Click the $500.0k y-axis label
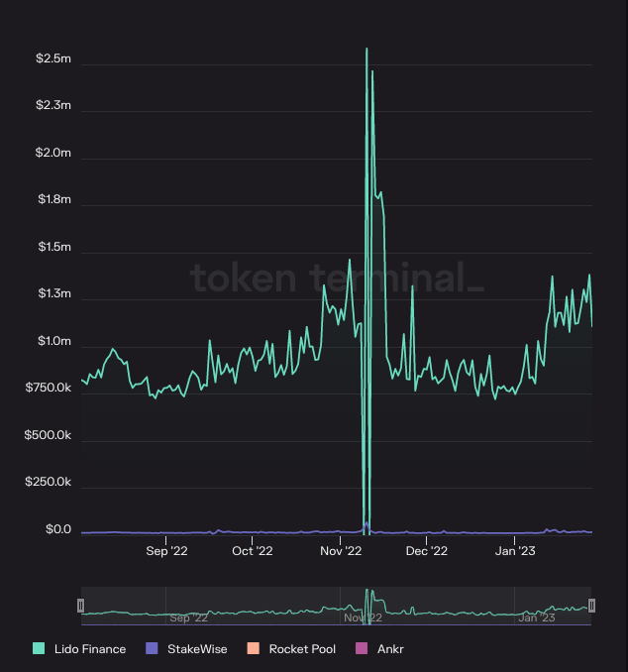 pyautogui.click(x=48, y=435)
